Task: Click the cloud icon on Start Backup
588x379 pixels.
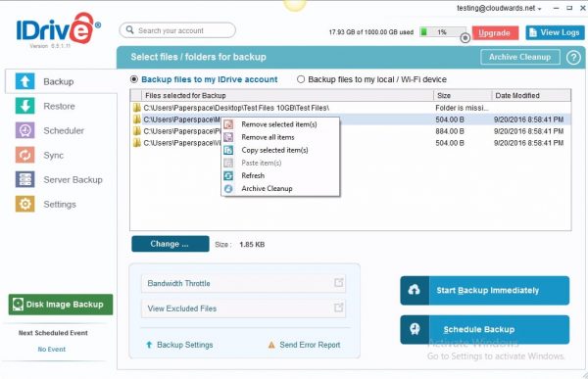Action: (414, 290)
